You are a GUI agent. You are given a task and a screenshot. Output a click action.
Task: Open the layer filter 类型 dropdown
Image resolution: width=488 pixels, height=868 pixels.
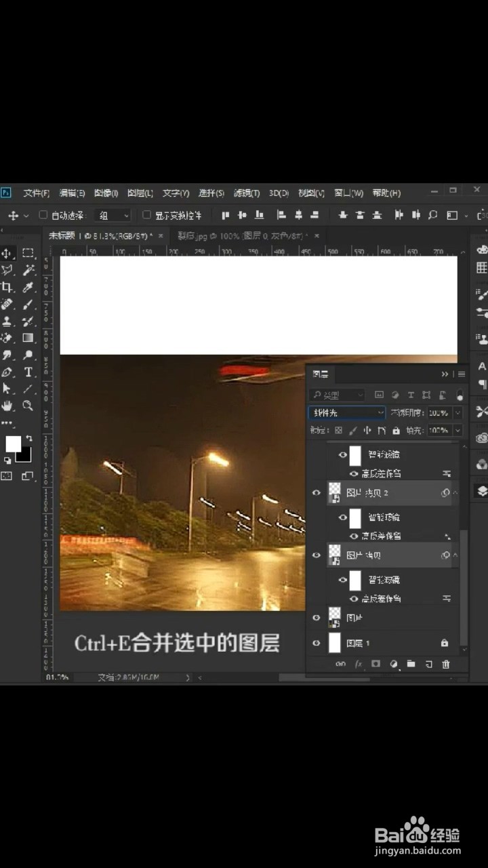coord(337,395)
